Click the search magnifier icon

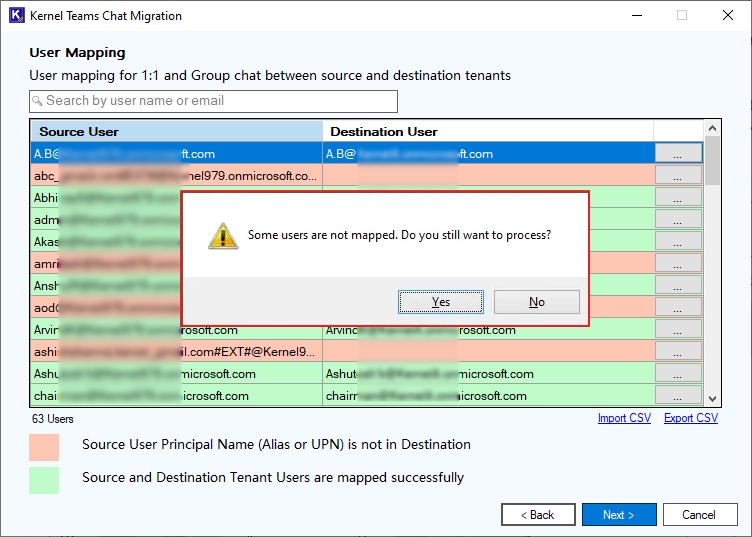pos(37,101)
